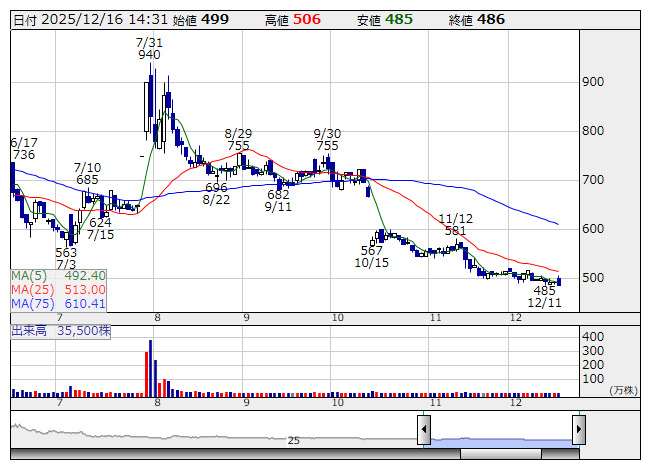This screenshot has width=653, height=470.
Task: Click the 6/17 label of 736
Action: click(x=24, y=149)
